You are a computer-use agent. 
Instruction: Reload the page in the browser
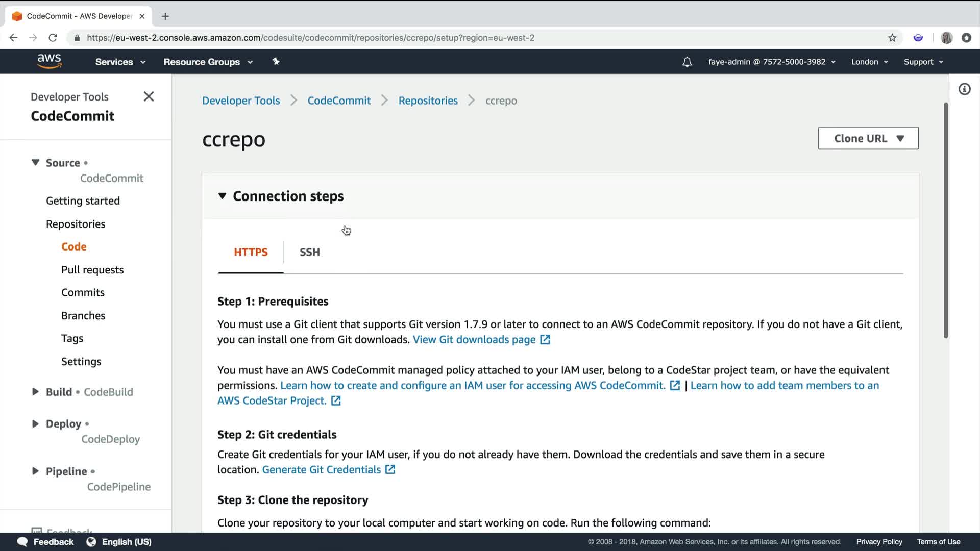tap(53, 38)
